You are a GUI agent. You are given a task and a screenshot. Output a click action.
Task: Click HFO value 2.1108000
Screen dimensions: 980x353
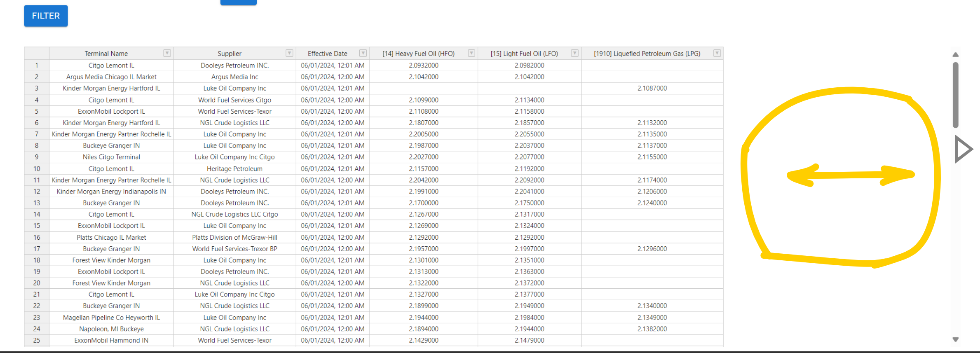[x=424, y=111]
